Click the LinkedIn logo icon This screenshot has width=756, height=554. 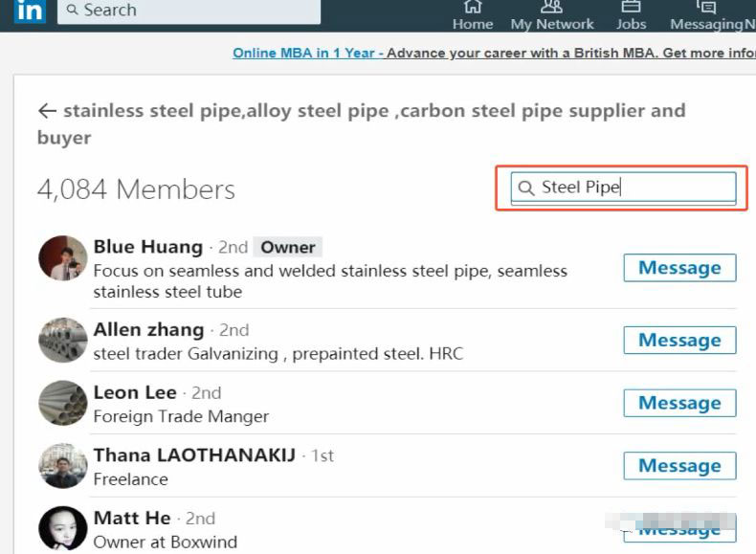[x=30, y=11]
